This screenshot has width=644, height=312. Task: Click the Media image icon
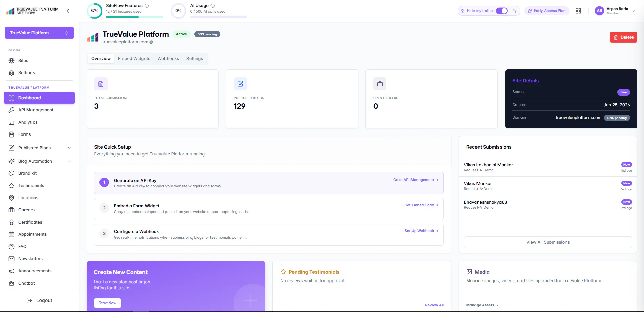(469, 272)
